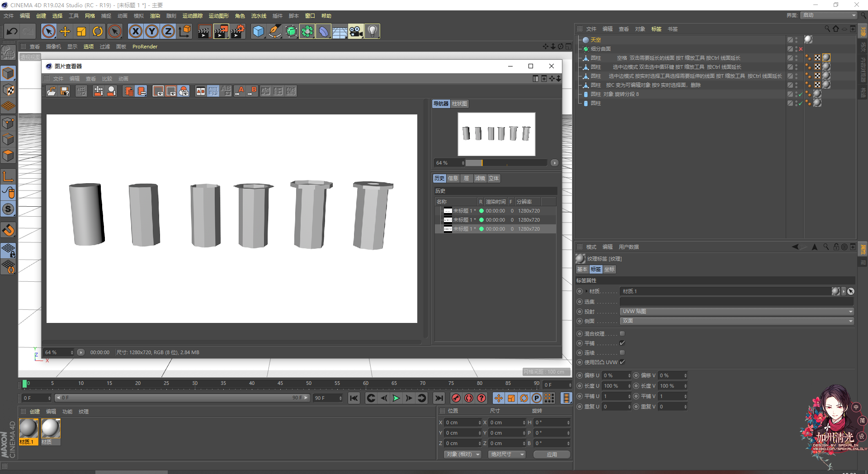This screenshot has width=868, height=474.
Task: Enable the 混合纹理 checkbox
Action: click(622, 334)
